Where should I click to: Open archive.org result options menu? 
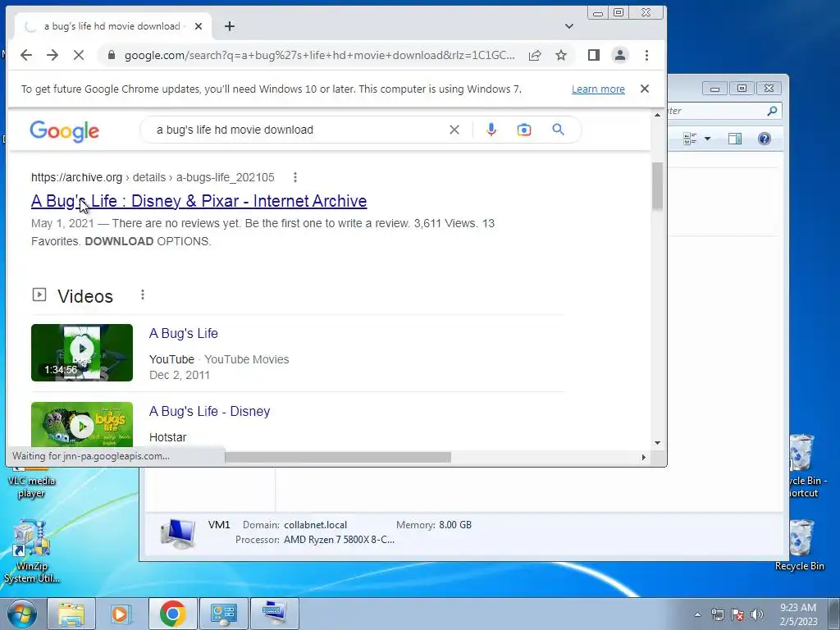295,177
